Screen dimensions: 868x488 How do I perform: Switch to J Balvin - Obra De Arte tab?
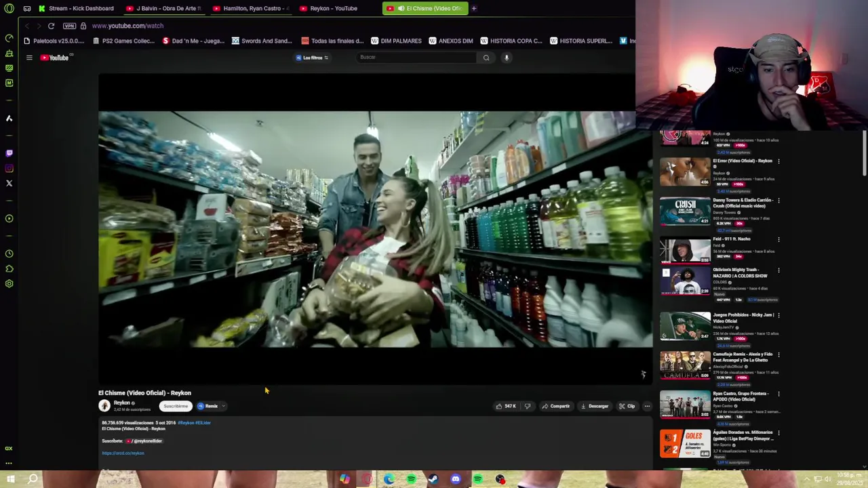[x=165, y=8]
